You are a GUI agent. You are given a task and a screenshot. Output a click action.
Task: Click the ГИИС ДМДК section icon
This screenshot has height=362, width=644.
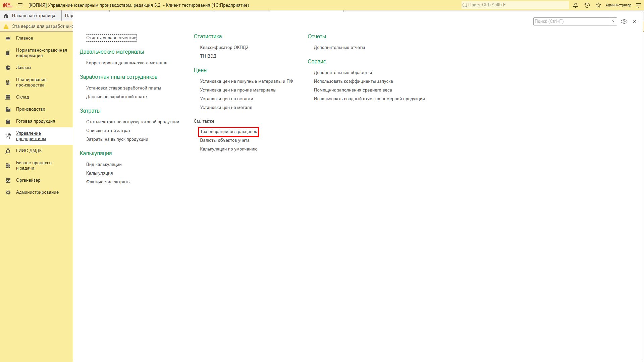point(8,151)
